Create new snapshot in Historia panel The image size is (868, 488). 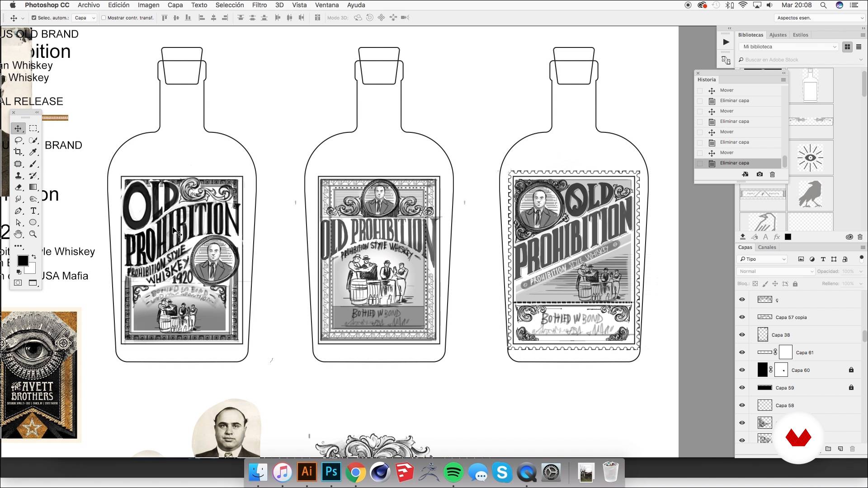click(759, 174)
